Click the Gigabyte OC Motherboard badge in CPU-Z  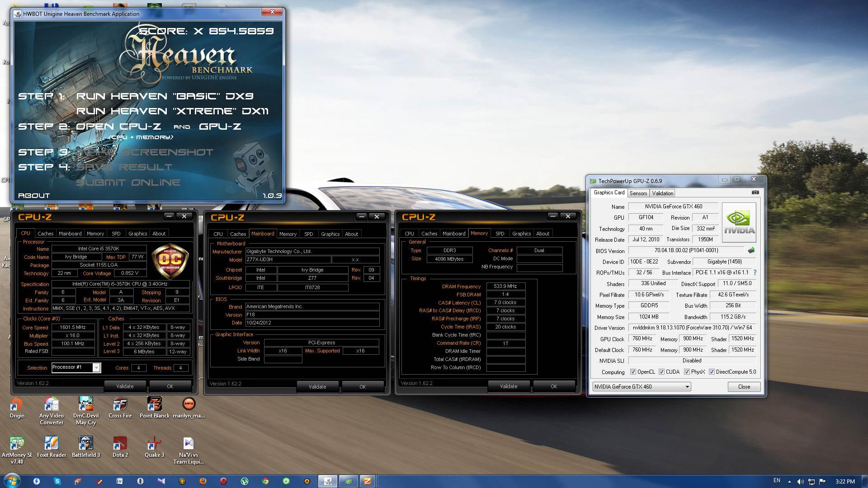pyautogui.click(x=170, y=262)
